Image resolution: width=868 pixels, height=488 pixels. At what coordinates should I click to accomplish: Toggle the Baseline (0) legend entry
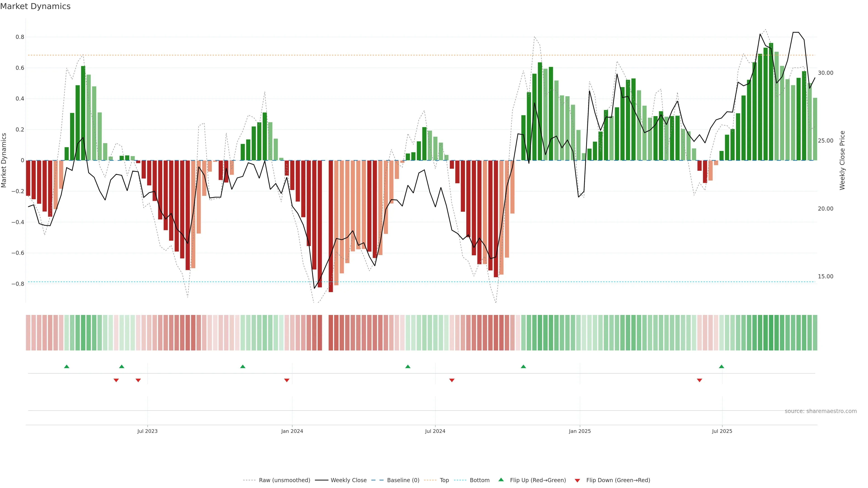(x=403, y=480)
